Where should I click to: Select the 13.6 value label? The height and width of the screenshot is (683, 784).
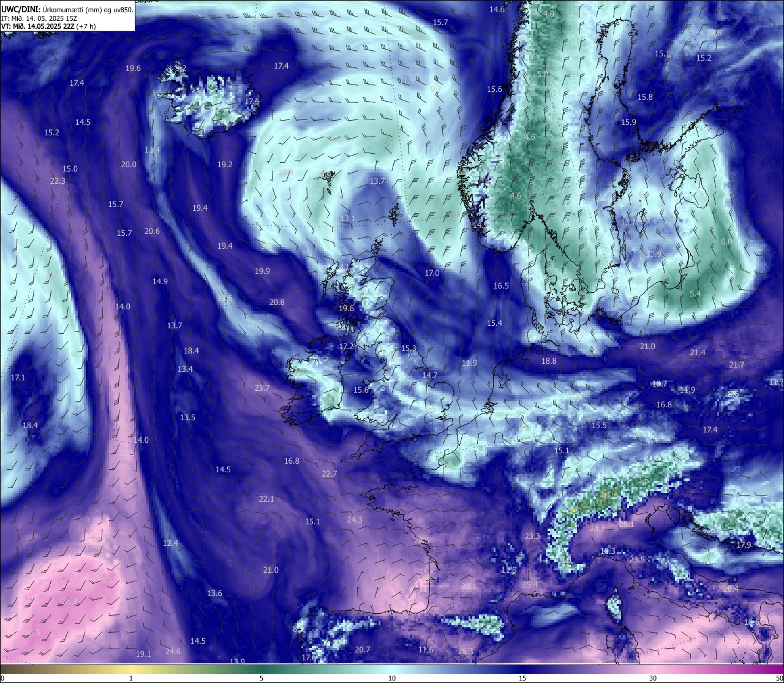pyautogui.click(x=214, y=593)
